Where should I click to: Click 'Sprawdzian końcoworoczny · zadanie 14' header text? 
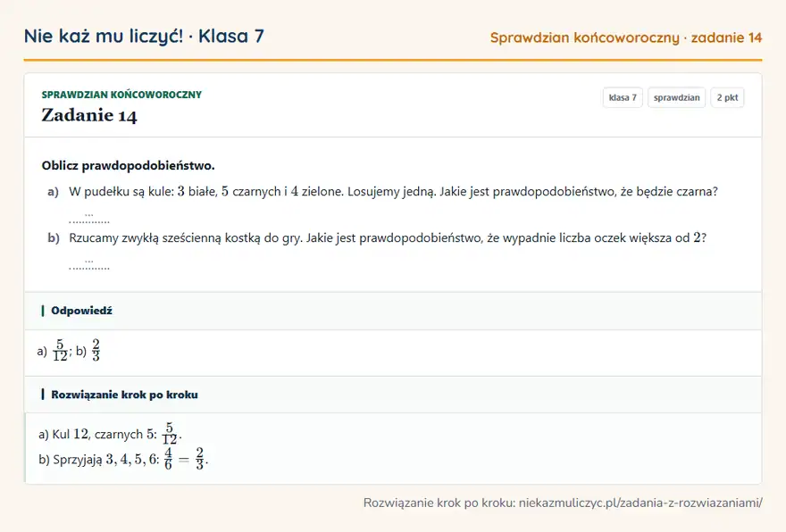pos(626,37)
